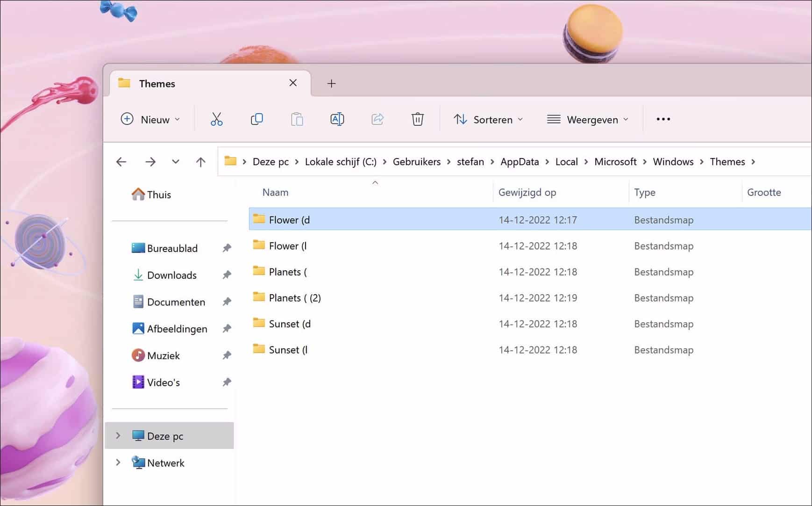Open a new tab with the plus button
This screenshot has width=812, height=506.
tap(332, 83)
